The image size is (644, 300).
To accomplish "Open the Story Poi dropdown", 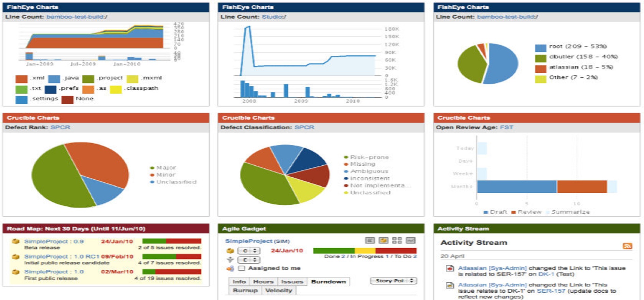I will 394,281.
